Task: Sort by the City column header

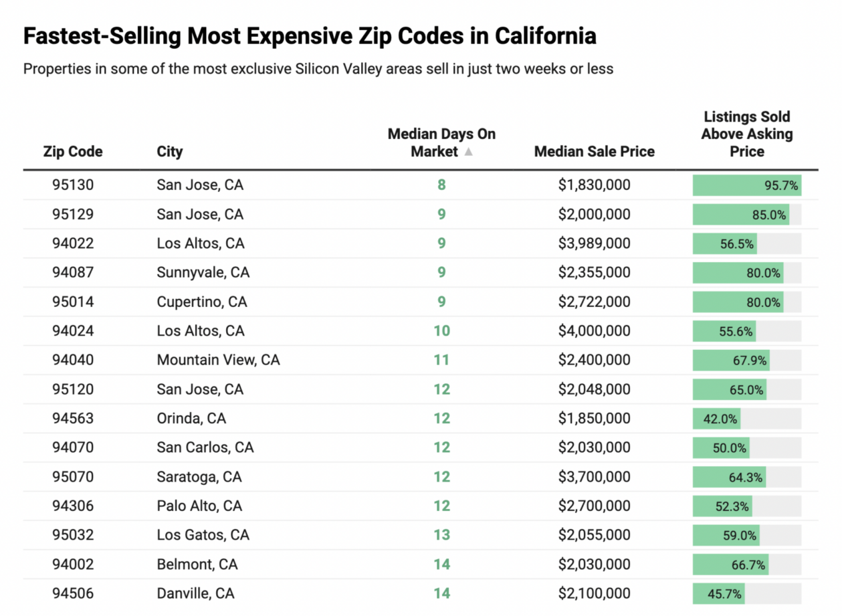Action: coord(170,152)
